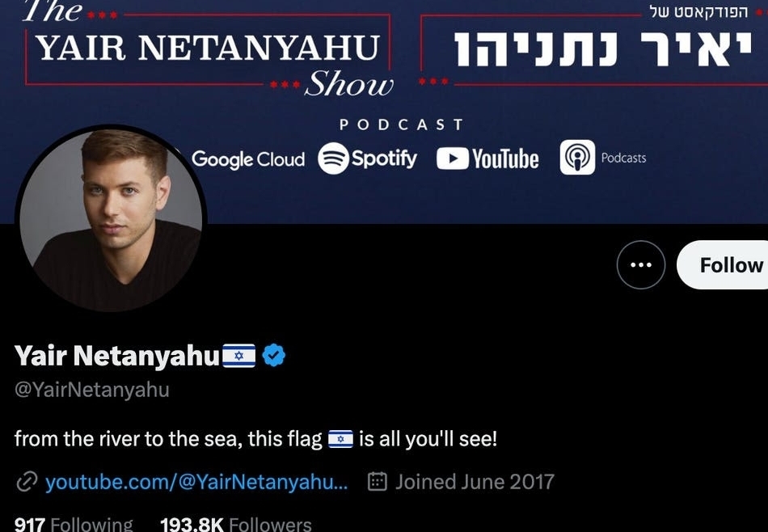Click the Joined June 2017 text
This screenshot has width=768, height=532.
click(475, 482)
